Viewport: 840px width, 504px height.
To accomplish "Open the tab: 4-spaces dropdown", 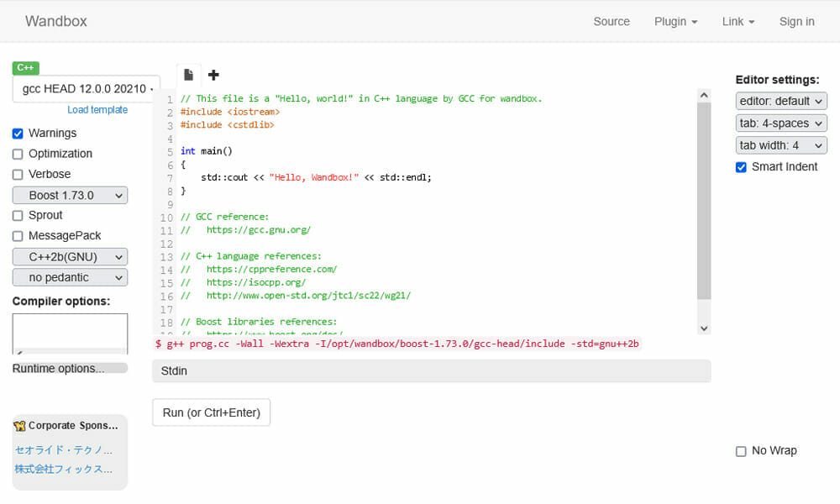I will pos(781,123).
